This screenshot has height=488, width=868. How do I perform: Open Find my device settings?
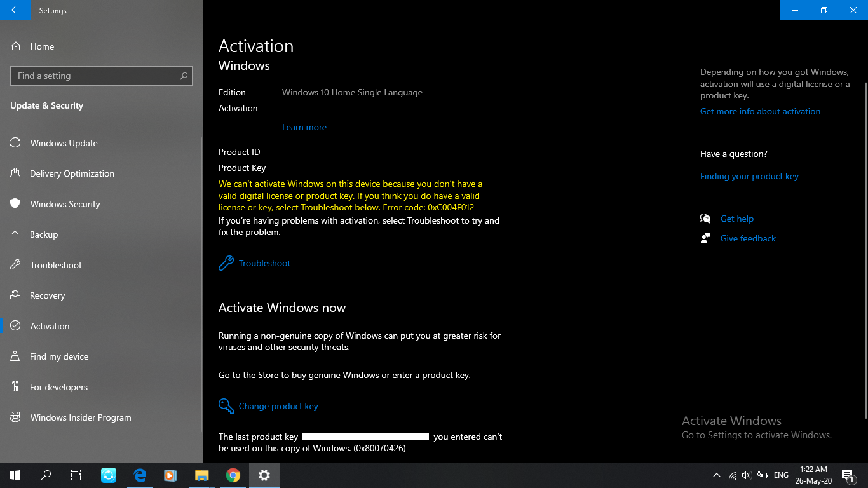coord(102,356)
